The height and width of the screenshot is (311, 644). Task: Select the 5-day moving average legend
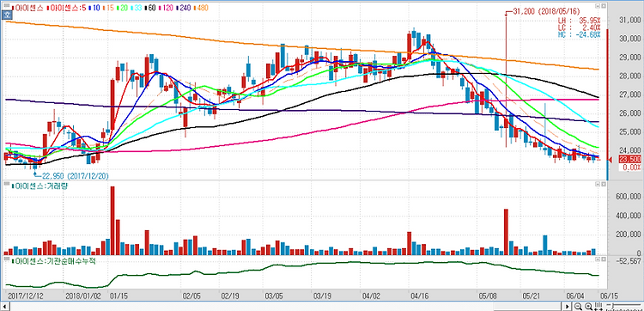[x=66, y=8]
